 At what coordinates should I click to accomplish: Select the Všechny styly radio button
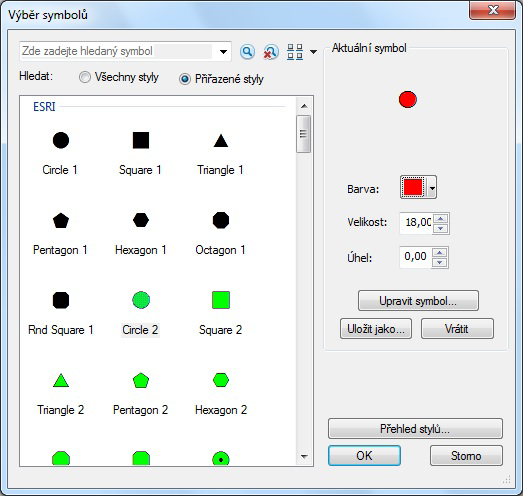coord(85,77)
